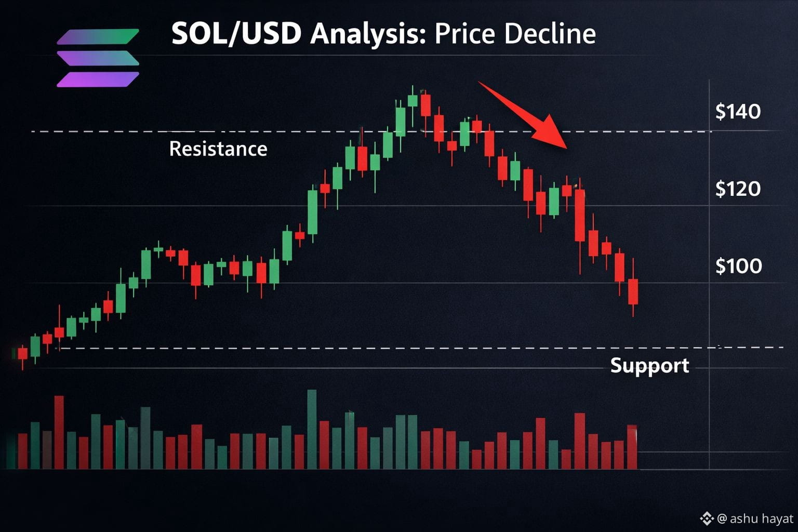The width and height of the screenshot is (798, 532).
Task: Select the Support label
Action: coord(649,365)
